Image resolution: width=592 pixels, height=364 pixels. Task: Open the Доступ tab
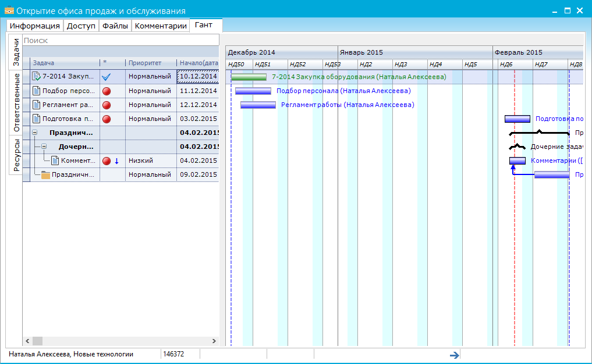[x=81, y=26]
